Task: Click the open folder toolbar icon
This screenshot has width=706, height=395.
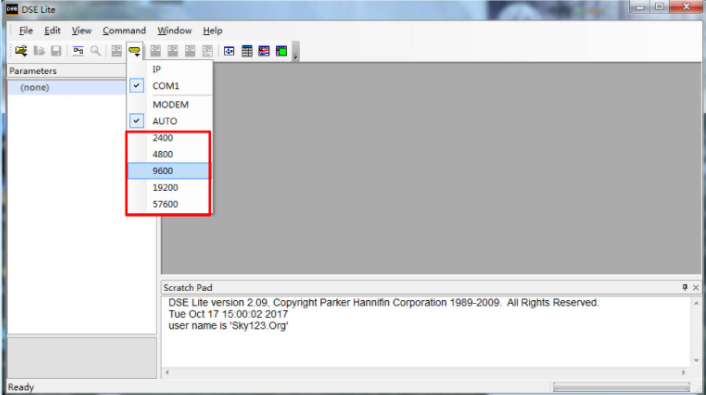Action: 21,51
